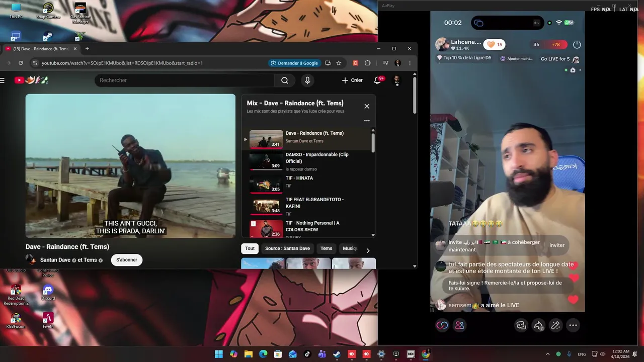Open co-host linked circles icon
Viewport: 644px width, 362px height.
click(442, 325)
